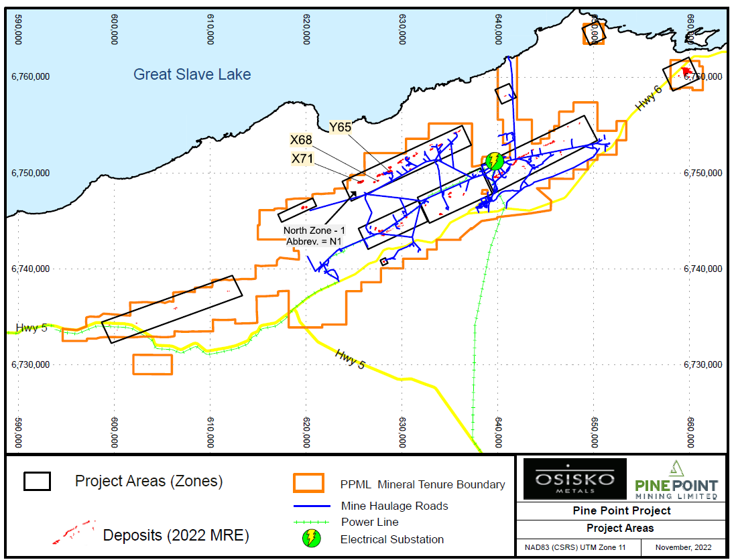The image size is (734, 560).
Task: Click the 'Electrical Substation' legend text
Action: pos(392,539)
